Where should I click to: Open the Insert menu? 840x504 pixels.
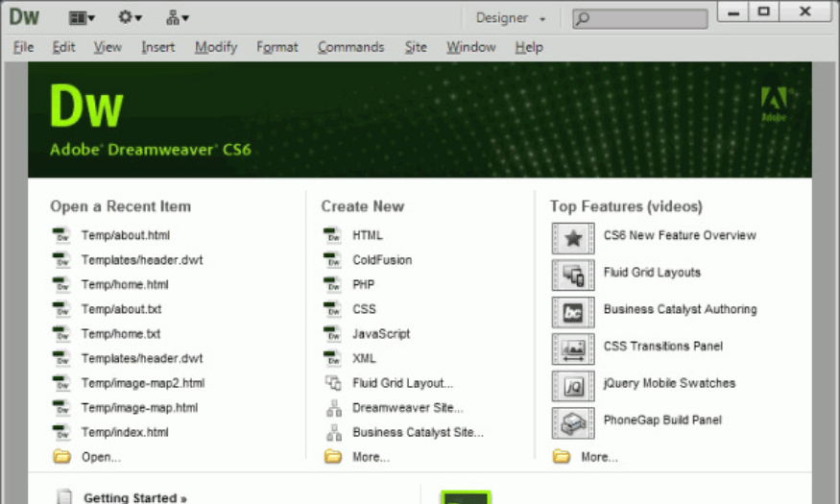(158, 47)
